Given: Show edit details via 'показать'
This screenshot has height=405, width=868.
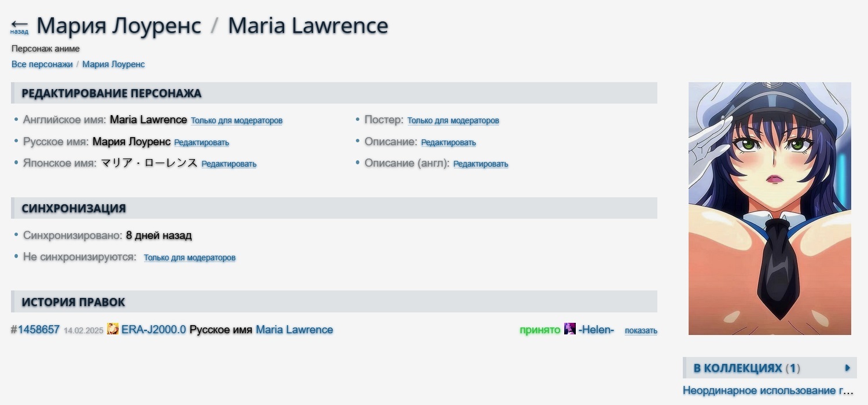Looking at the screenshot, I should click(641, 331).
